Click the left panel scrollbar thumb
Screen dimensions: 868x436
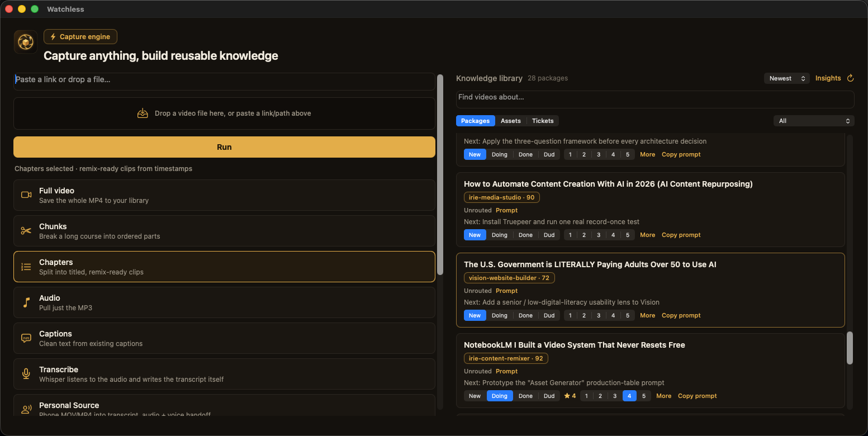440,174
